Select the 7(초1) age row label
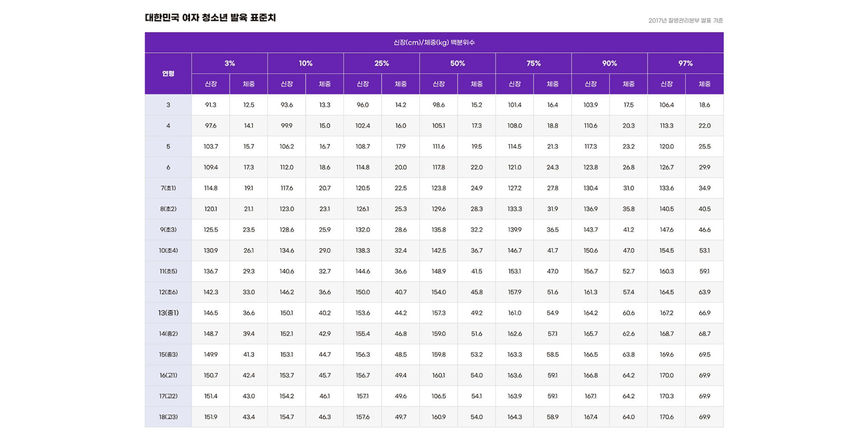Viewport: 868px width, 447px height. pos(168,188)
